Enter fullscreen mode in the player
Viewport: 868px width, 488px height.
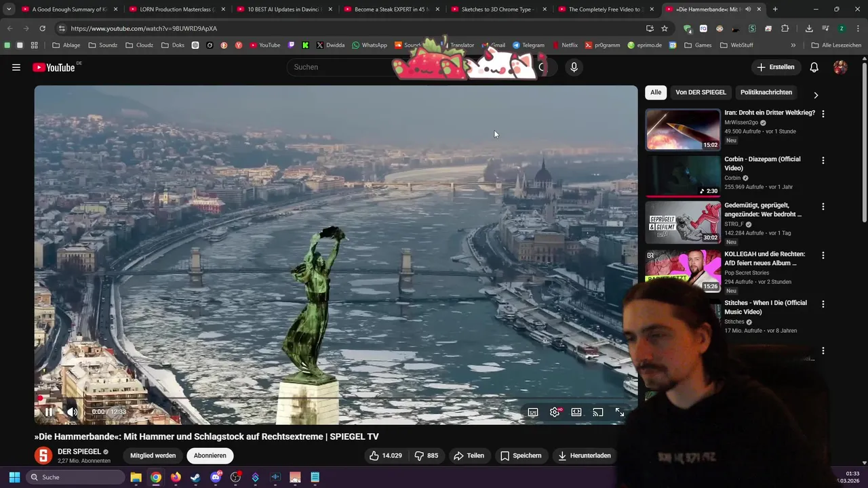(620, 412)
